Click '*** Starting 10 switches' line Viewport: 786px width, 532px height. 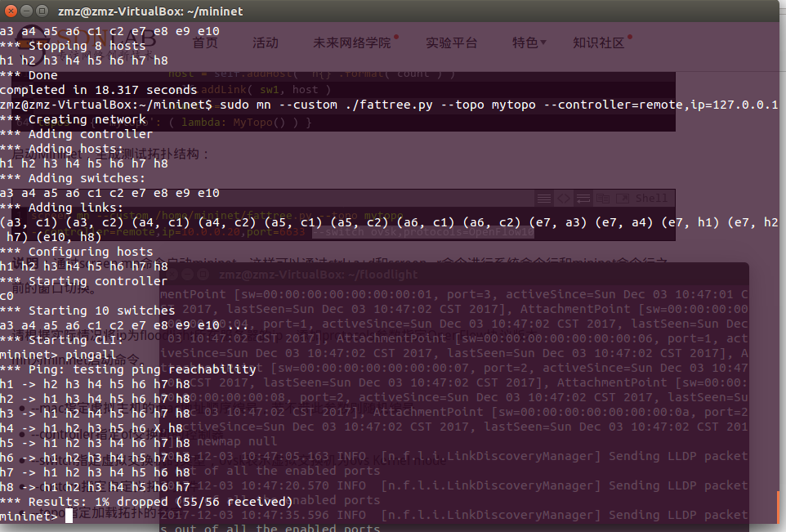(87, 311)
